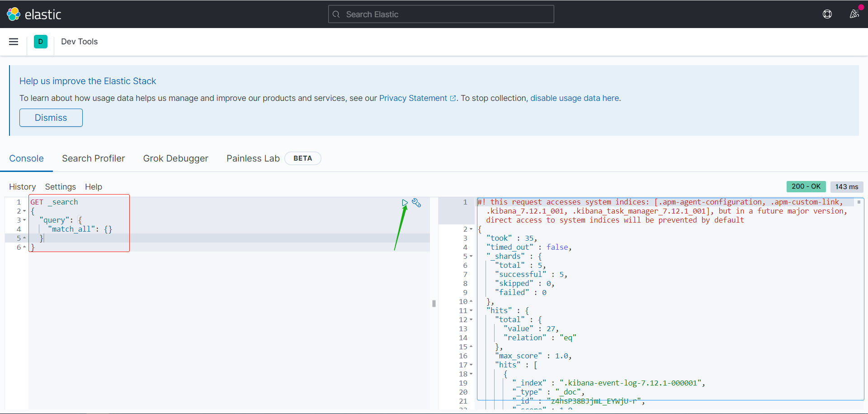The height and width of the screenshot is (414, 868).
Task: Click the "query": { line in editor
Action: (61, 220)
